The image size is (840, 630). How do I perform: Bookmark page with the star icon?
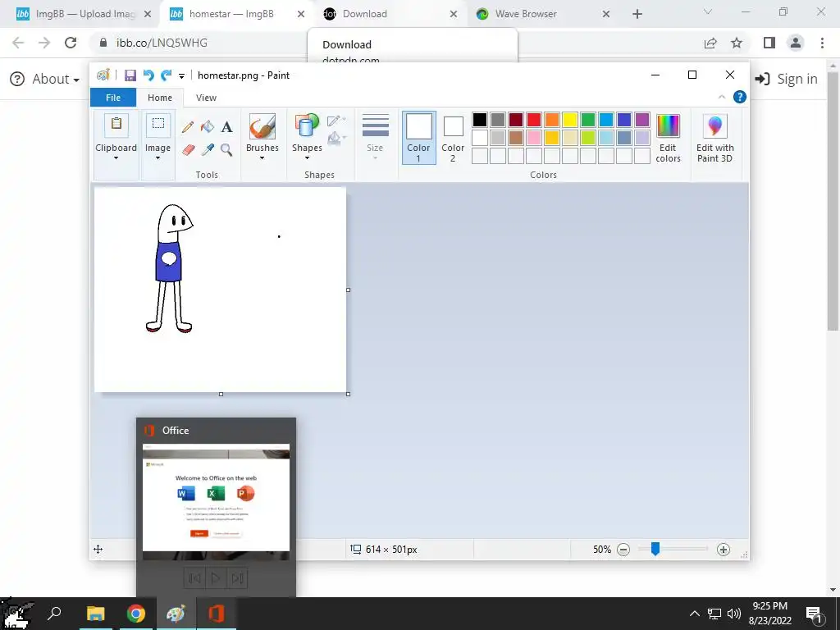[737, 43]
